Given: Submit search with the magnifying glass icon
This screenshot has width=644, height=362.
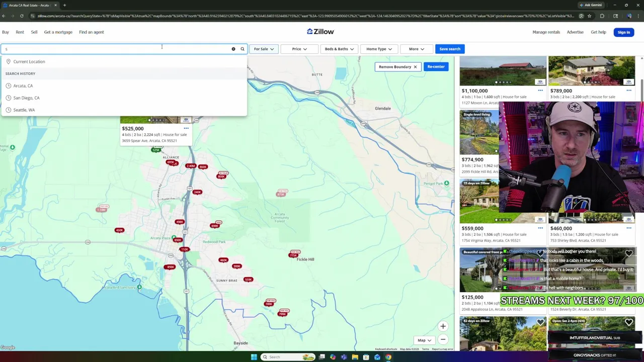Looking at the screenshot, I should click(x=242, y=49).
